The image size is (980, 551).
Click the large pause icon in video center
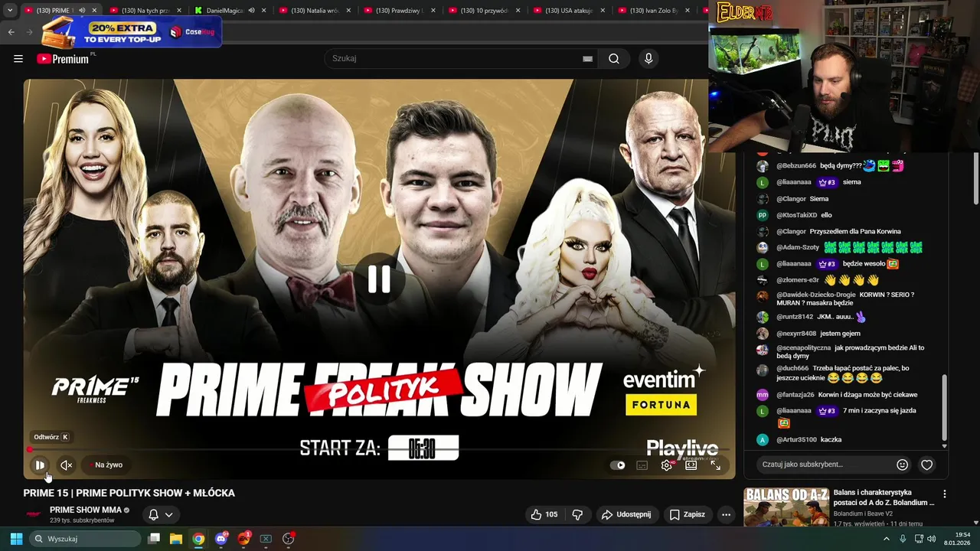pyautogui.click(x=379, y=279)
